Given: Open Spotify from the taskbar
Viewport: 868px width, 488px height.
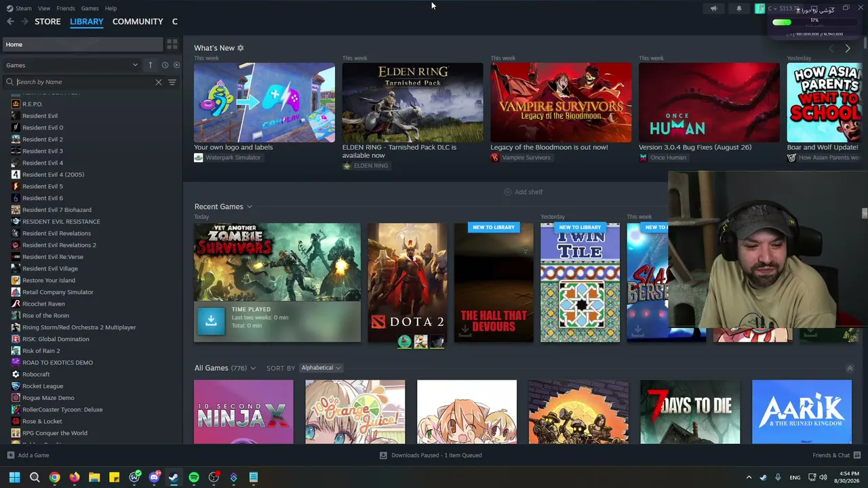Looking at the screenshot, I should [194, 477].
